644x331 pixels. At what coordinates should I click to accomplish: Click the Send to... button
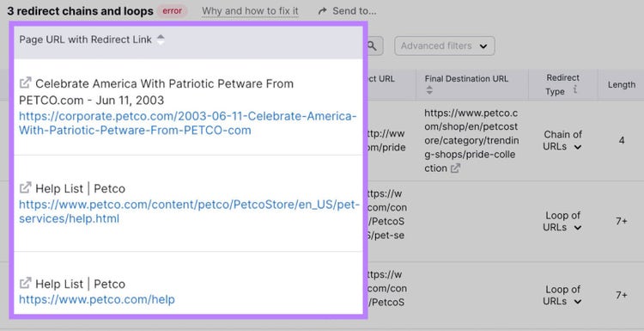[348, 11]
